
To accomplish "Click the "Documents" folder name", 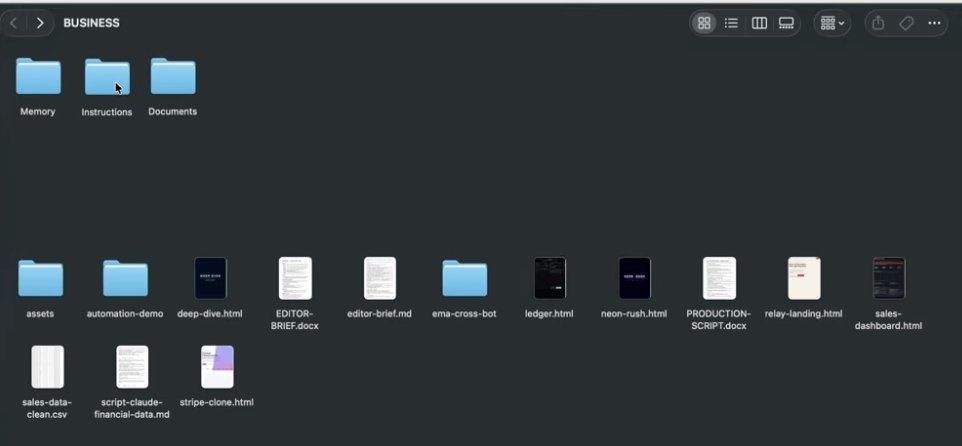I will (172, 112).
